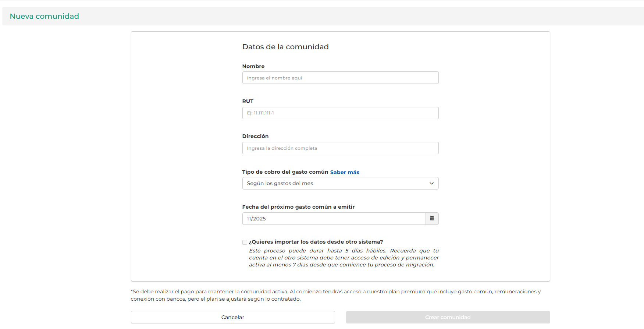Select the Dirección input field
Screen dimensions: 644x329
tap(340, 148)
